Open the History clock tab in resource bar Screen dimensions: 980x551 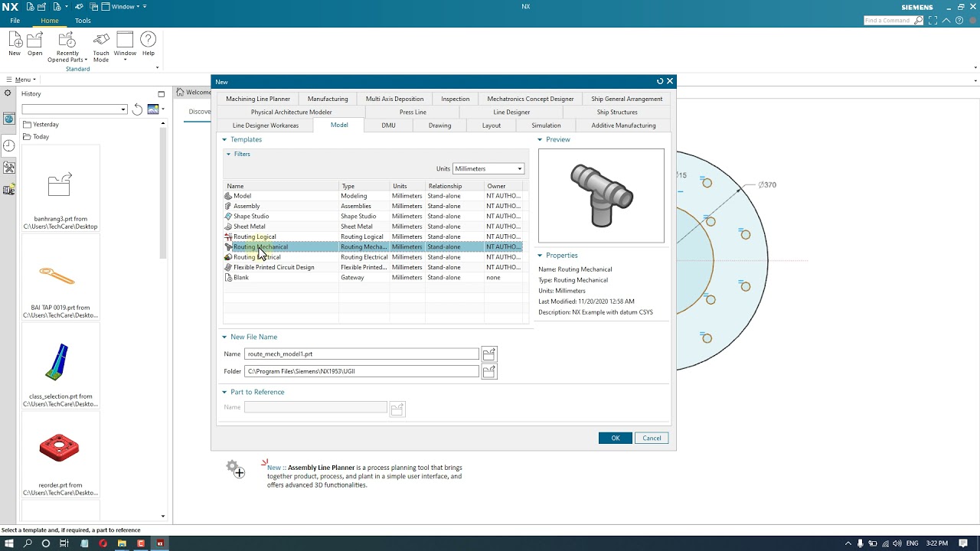point(9,145)
